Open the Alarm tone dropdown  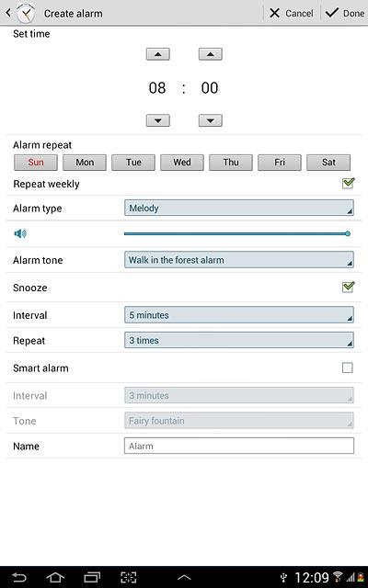[239, 259]
